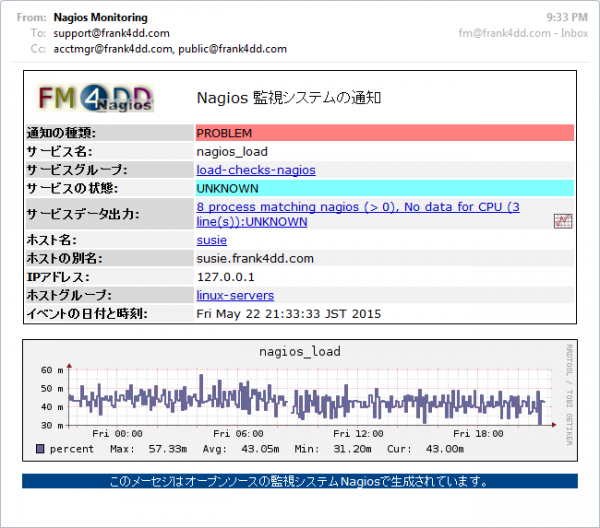This screenshot has height=528, width=600.
Task: Click the FM4DD Nagios logo
Action: pyautogui.click(x=96, y=97)
